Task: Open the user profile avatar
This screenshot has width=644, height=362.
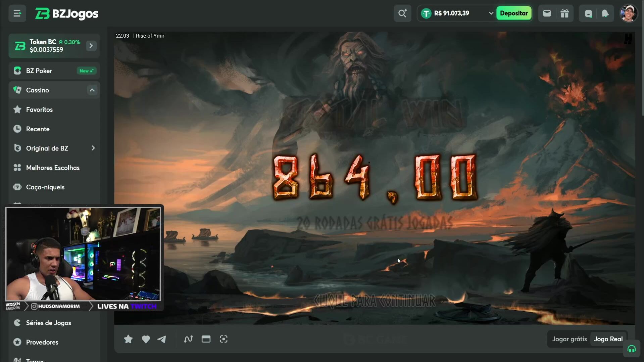Action: click(628, 13)
